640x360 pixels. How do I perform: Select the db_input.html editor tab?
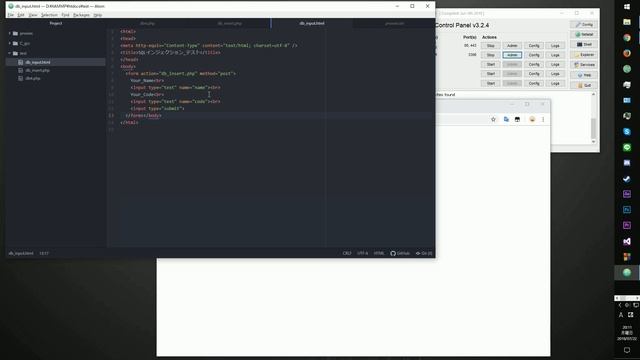(312, 23)
